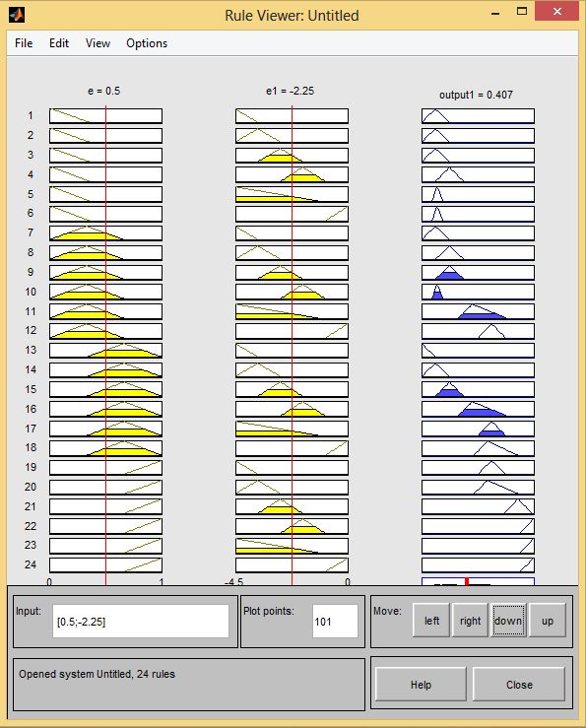Click status text 'Opened system Untitled, 24 rules'
586x728 pixels.
tap(98, 674)
